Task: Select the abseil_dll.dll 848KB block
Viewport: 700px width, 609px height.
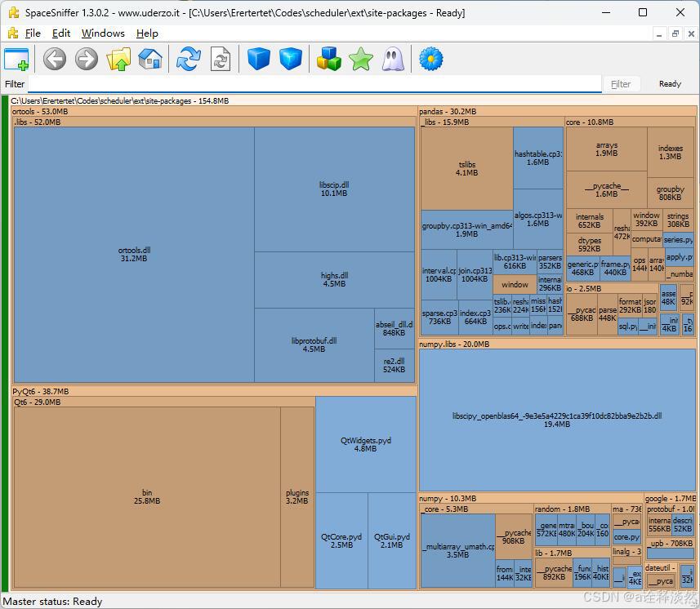Action: click(x=395, y=328)
